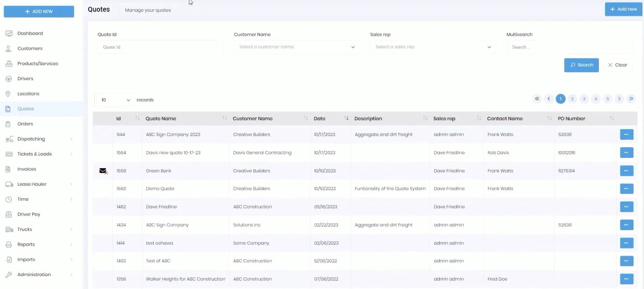Click the email icon on Green Bank row
644x289 pixels.
click(x=103, y=171)
